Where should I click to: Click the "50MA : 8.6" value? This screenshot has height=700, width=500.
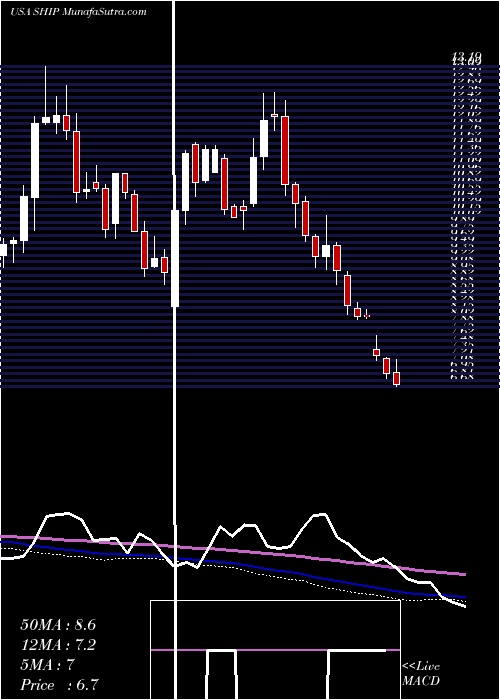coord(58,625)
